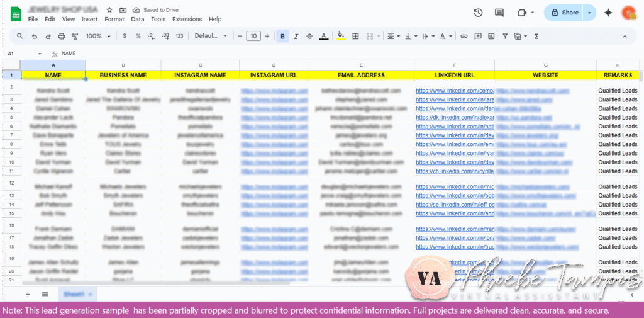The height and width of the screenshot is (318, 644).
Task: Insert a comment from toolbar
Action: coord(478,36)
